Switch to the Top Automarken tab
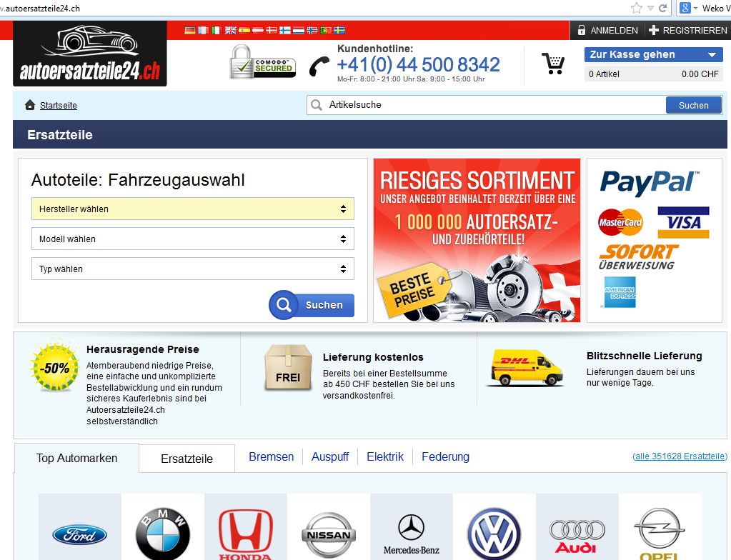 77,458
